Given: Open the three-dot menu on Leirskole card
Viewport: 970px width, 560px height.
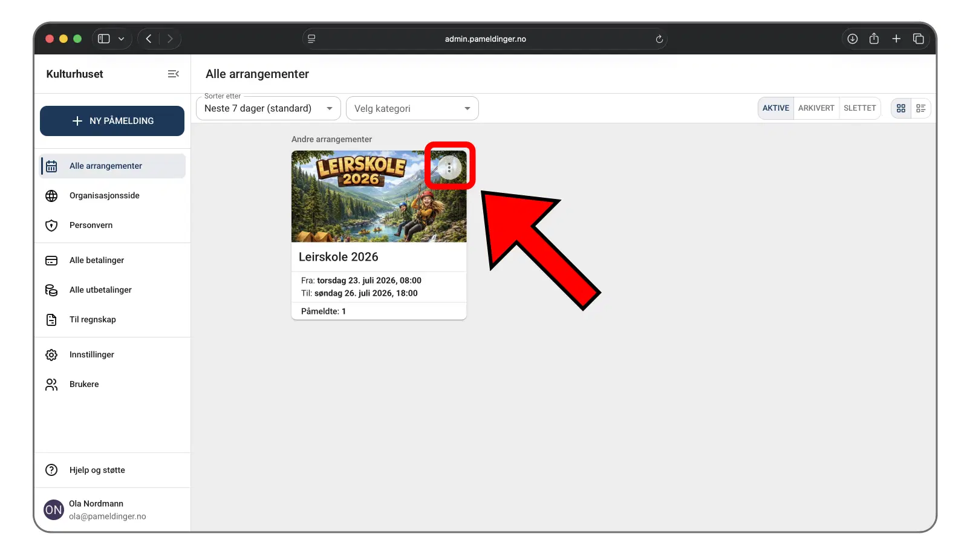Looking at the screenshot, I should (x=449, y=168).
